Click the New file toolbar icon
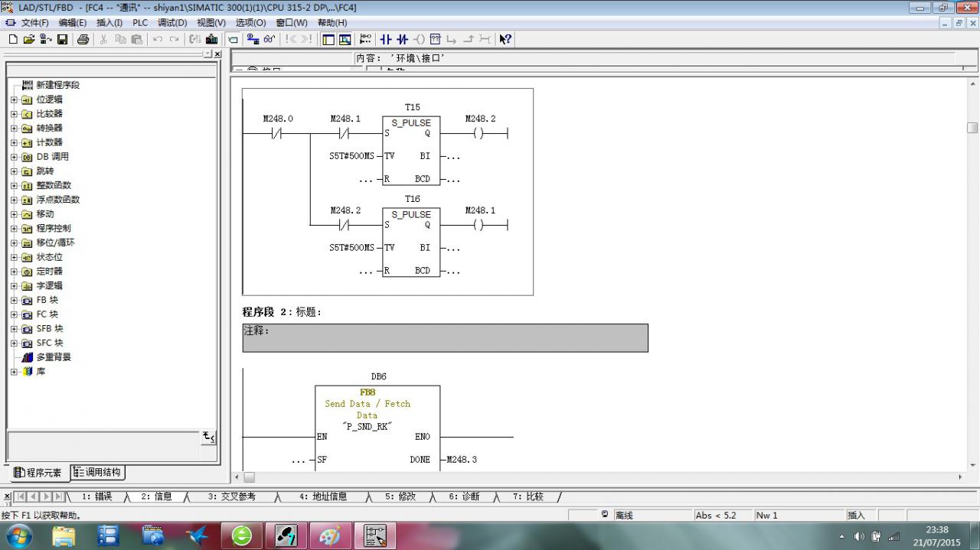The width and height of the screenshot is (980, 550). tap(13, 39)
